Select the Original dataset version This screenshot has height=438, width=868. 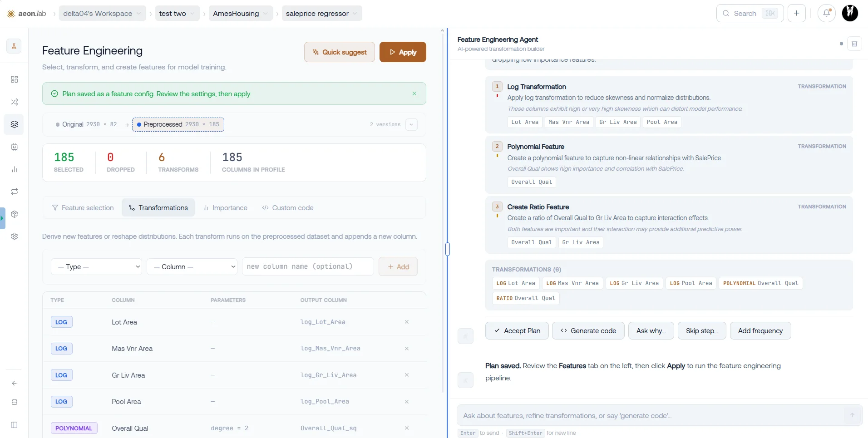(86, 124)
